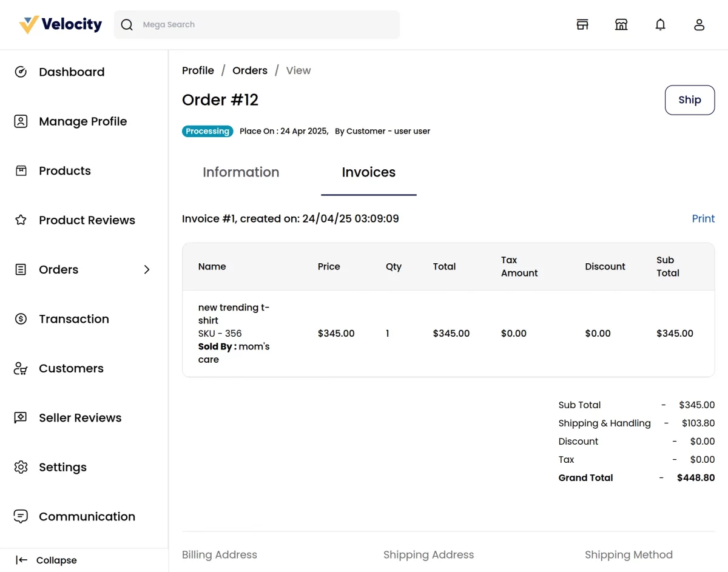The width and height of the screenshot is (728, 572).
Task: Expand the Orders sidebar menu
Action: pos(146,269)
